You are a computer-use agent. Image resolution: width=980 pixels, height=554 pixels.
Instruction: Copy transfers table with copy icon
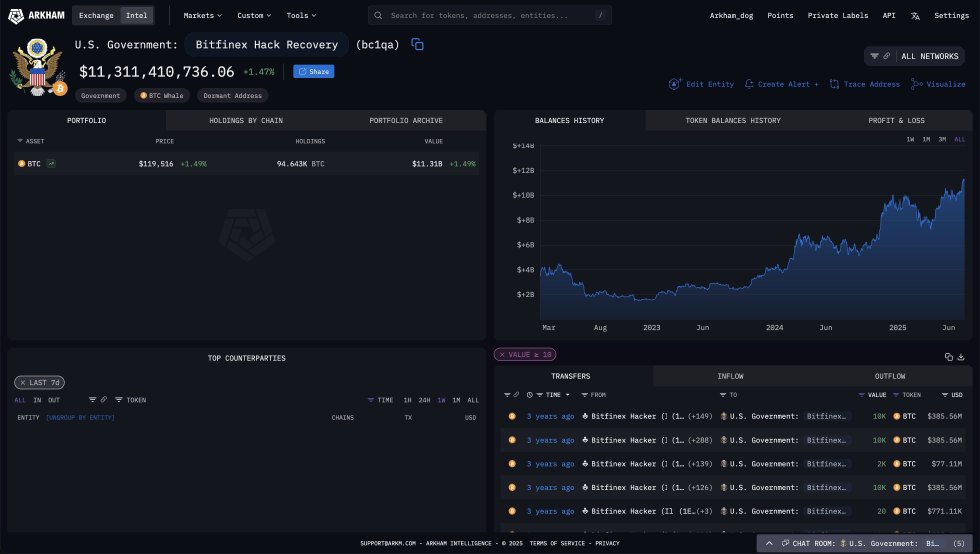click(949, 357)
